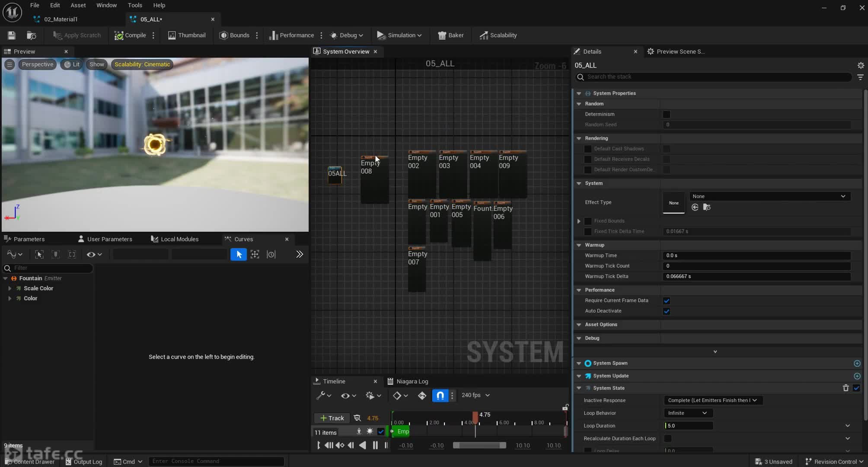Open the Baker tool

point(450,35)
